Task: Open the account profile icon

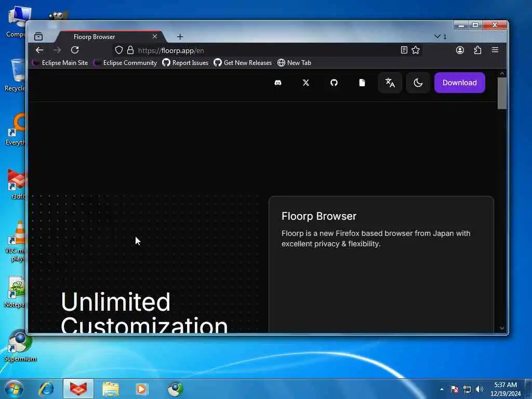Action: pos(460,50)
